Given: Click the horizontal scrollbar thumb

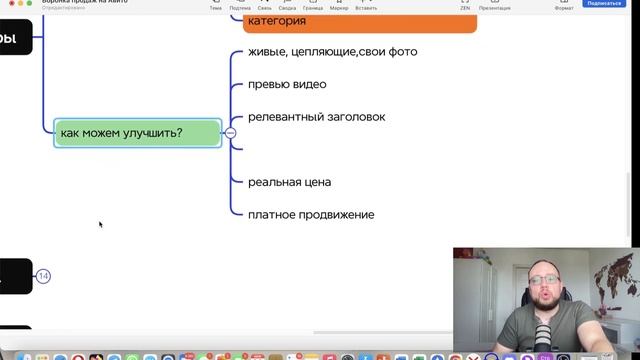Looking at the screenshot, I should tap(383, 332).
